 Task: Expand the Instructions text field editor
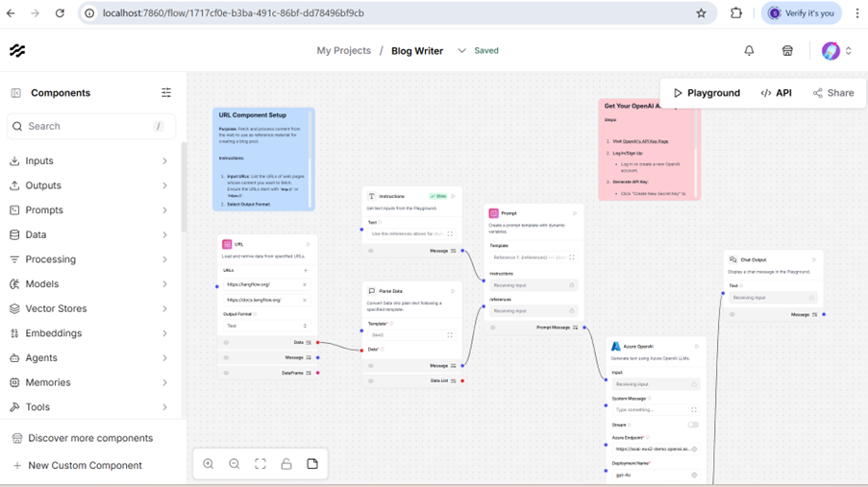pyautogui.click(x=450, y=234)
